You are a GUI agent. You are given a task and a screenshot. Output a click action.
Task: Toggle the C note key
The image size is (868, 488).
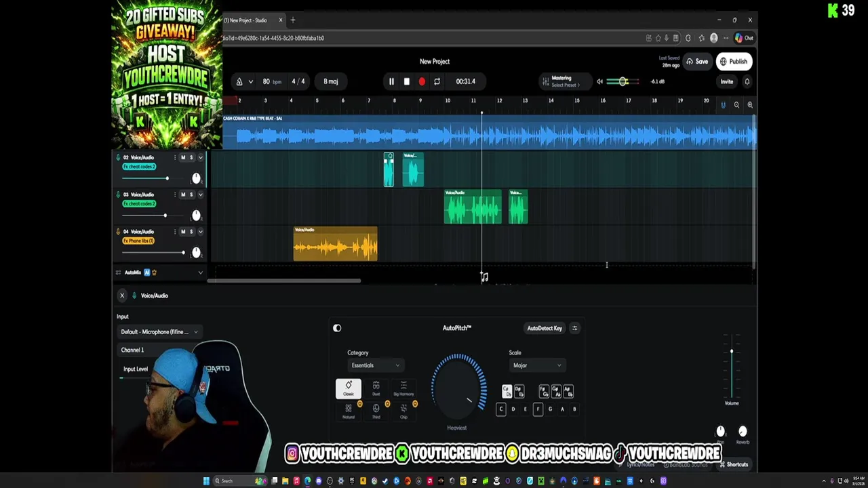[x=500, y=409]
